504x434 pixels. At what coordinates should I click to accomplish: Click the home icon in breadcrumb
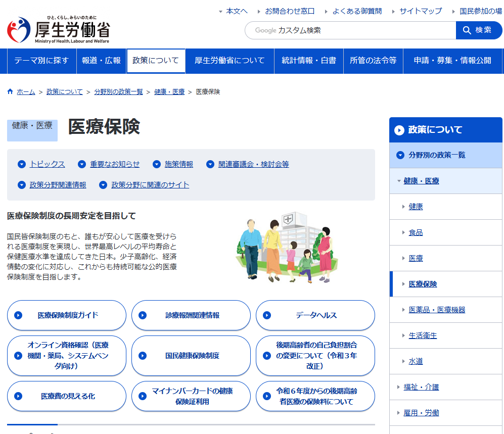tap(10, 91)
